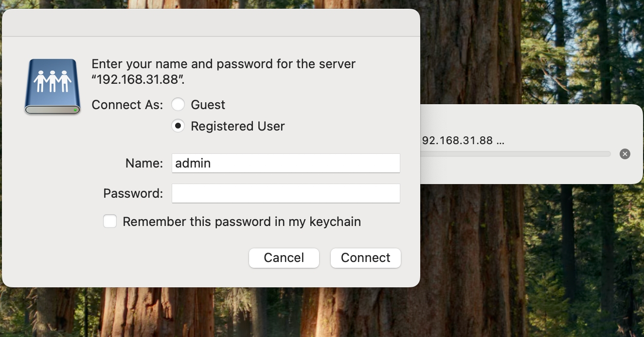Viewport: 644px width, 337px height.
Task: Select the Guest radio button
Action: [x=178, y=105]
